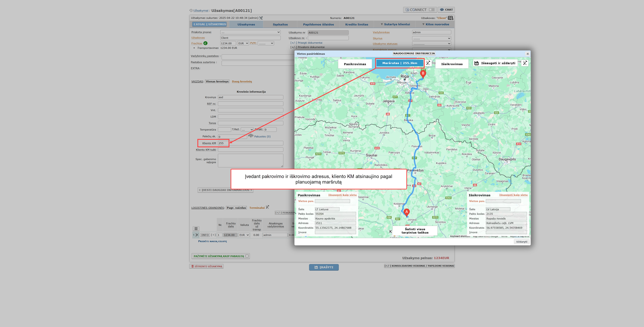Click ĮVESTI DAUGIAU INFORMACIJOS button
Screen dimensions: 644x327
point(225,190)
